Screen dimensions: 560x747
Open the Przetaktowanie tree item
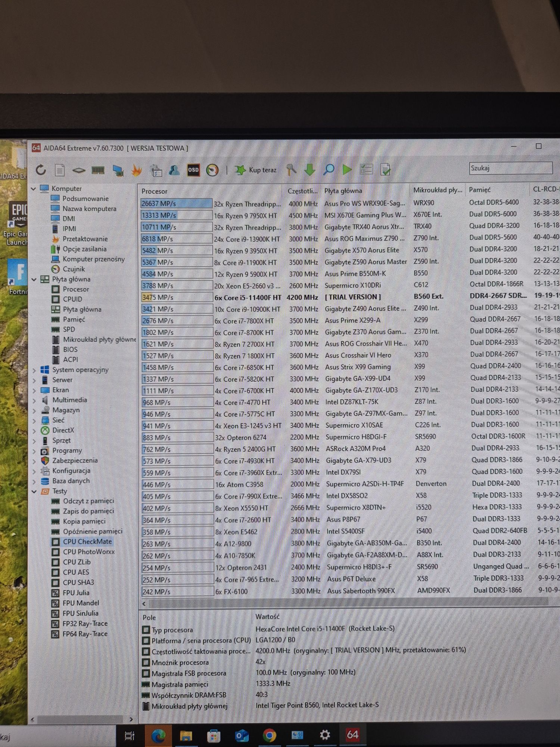point(85,239)
